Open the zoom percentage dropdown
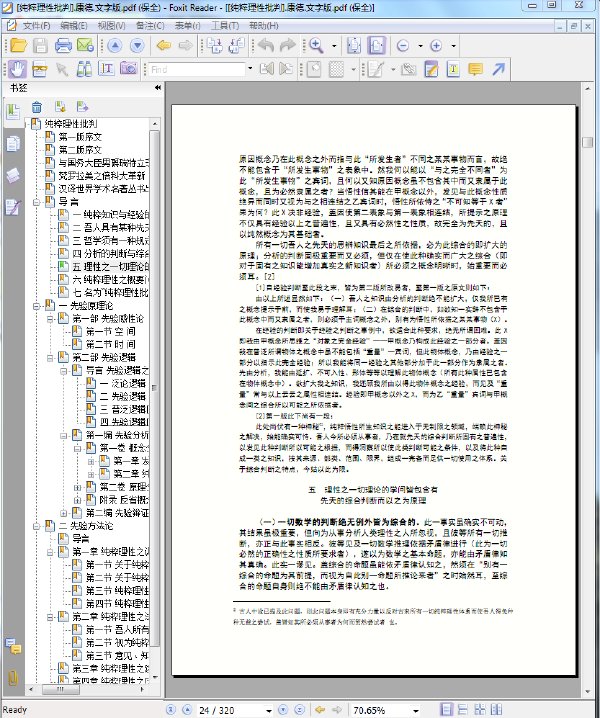600x718 pixels. click(415, 710)
